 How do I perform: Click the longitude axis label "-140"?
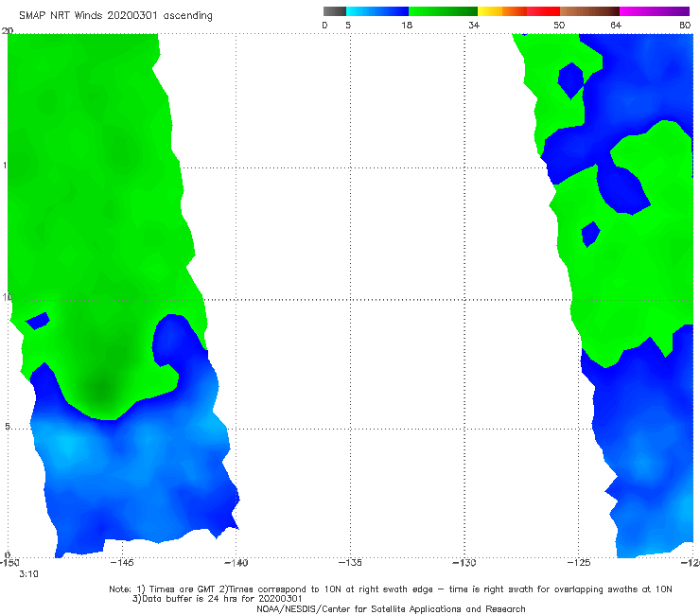tap(236, 563)
